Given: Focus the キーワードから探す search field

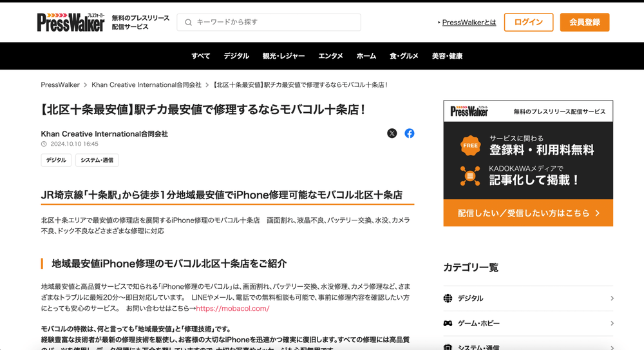Looking at the screenshot, I should tap(269, 22).
